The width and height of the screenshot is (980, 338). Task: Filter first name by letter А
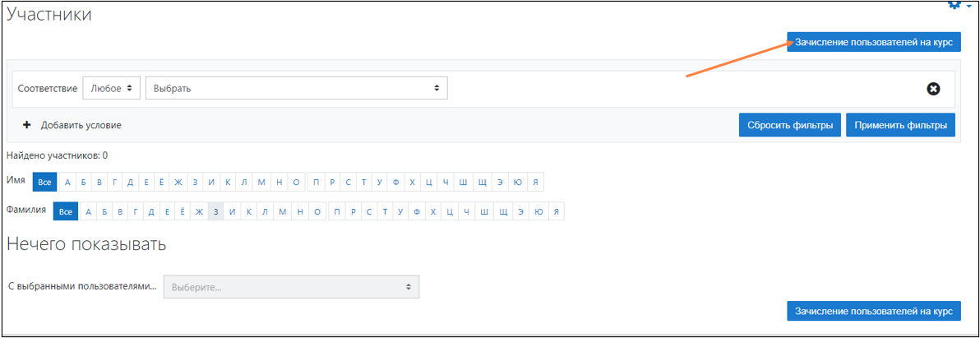67,183
